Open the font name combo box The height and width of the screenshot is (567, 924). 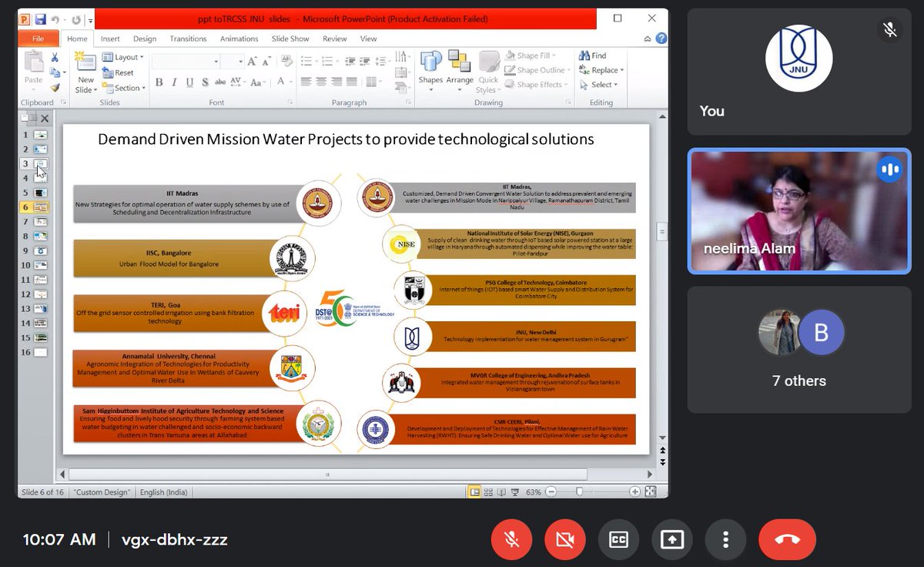click(186, 61)
